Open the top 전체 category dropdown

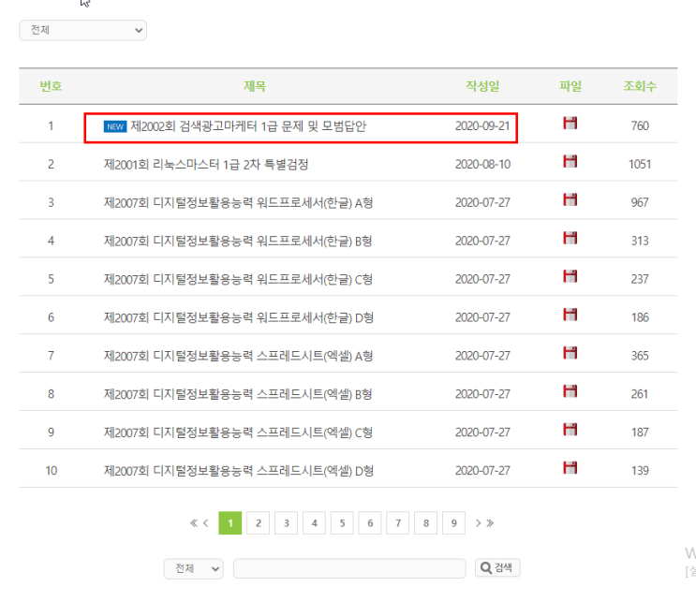point(83,30)
